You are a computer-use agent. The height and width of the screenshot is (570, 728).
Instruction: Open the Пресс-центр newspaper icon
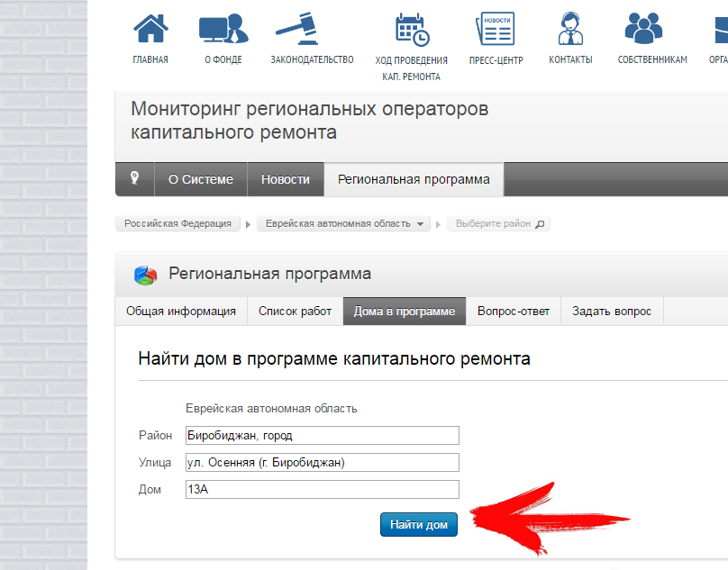pyautogui.click(x=495, y=29)
